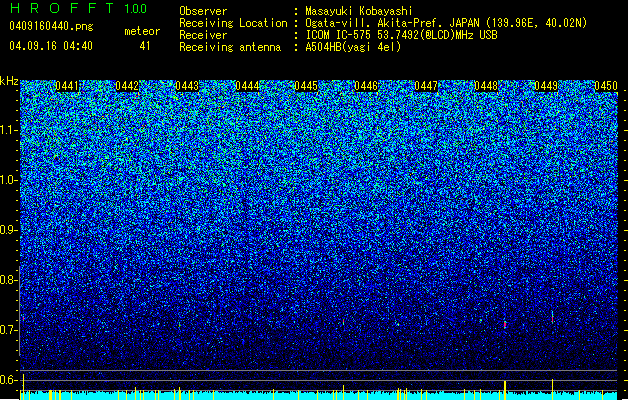Click the ICOM IC-575 receiver text
This screenshot has width=629, height=400.
pyautogui.click(x=402, y=35)
